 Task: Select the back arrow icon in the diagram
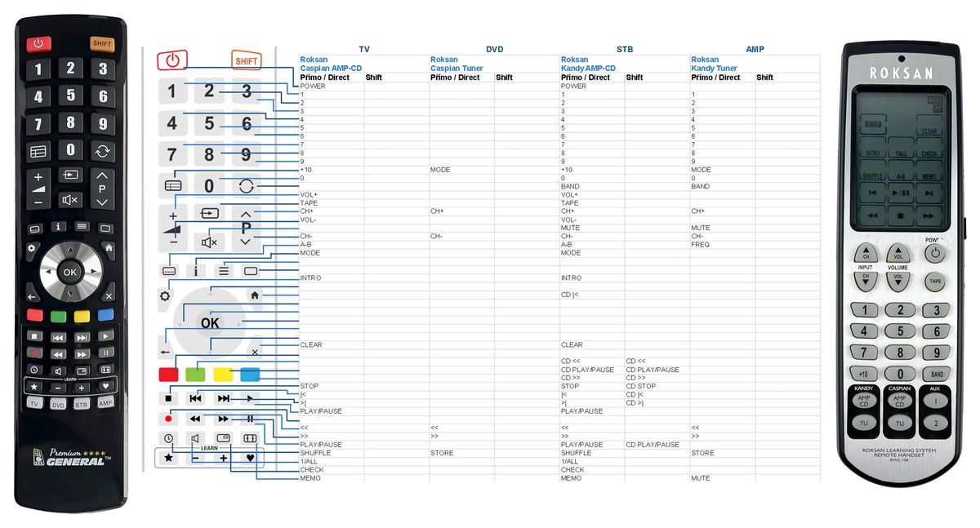[x=166, y=352]
